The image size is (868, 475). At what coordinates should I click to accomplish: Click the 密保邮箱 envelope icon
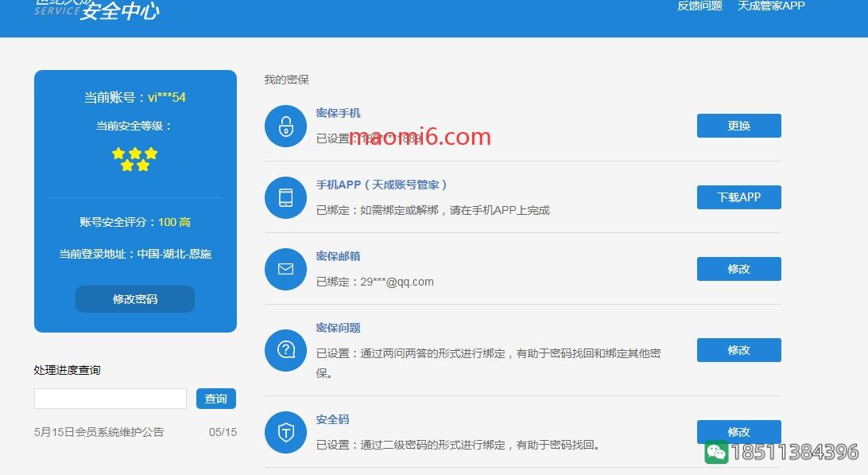point(285,269)
